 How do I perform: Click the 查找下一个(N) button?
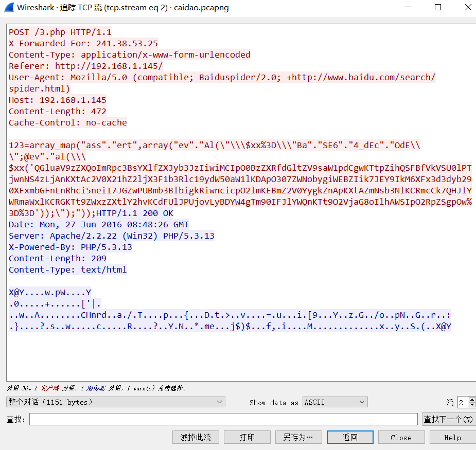(x=449, y=419)
